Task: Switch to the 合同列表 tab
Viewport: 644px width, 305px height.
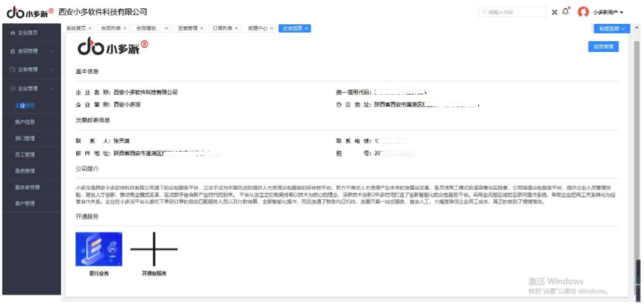Action: pos(110,28)
